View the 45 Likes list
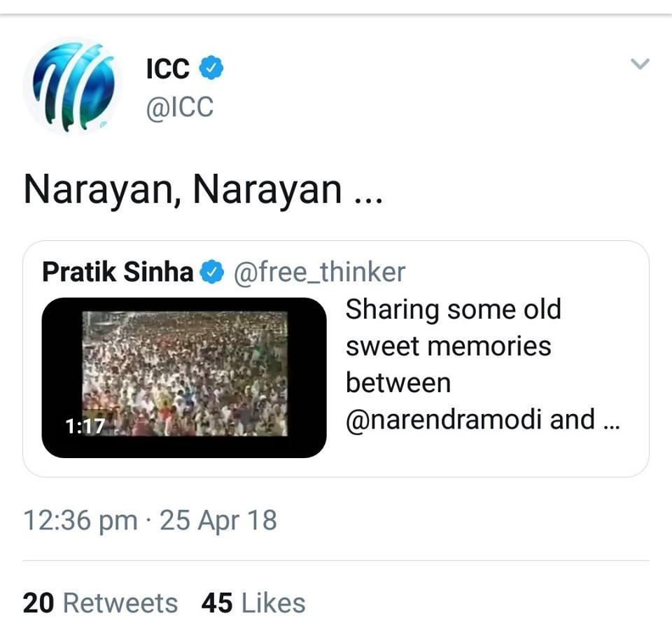This screenshot has width=672, height=643. [x=253, y=603]
